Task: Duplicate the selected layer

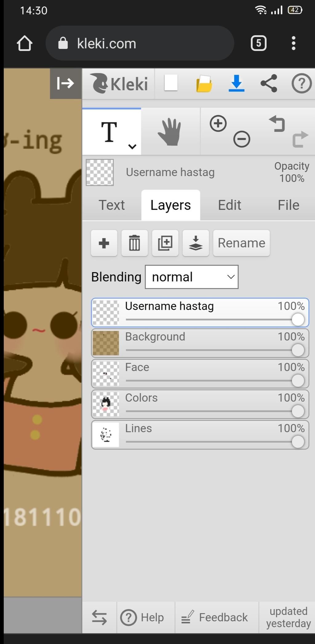Action: coord(165,243)
